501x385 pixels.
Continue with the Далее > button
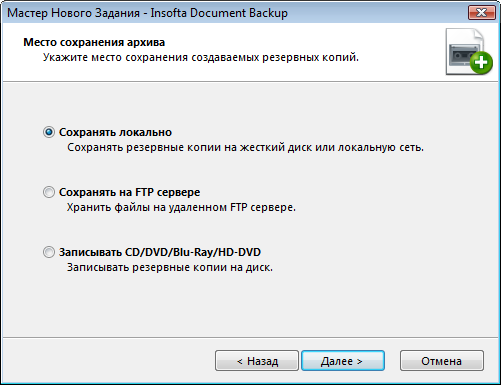click(x=343, y=361)
